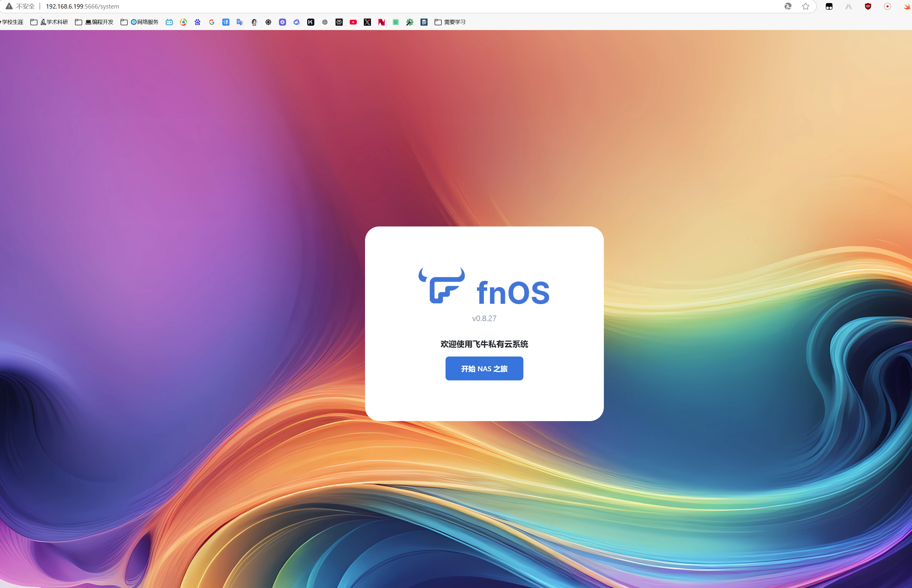Click the 不安全 site security warning icon

(x=9, y=6)
